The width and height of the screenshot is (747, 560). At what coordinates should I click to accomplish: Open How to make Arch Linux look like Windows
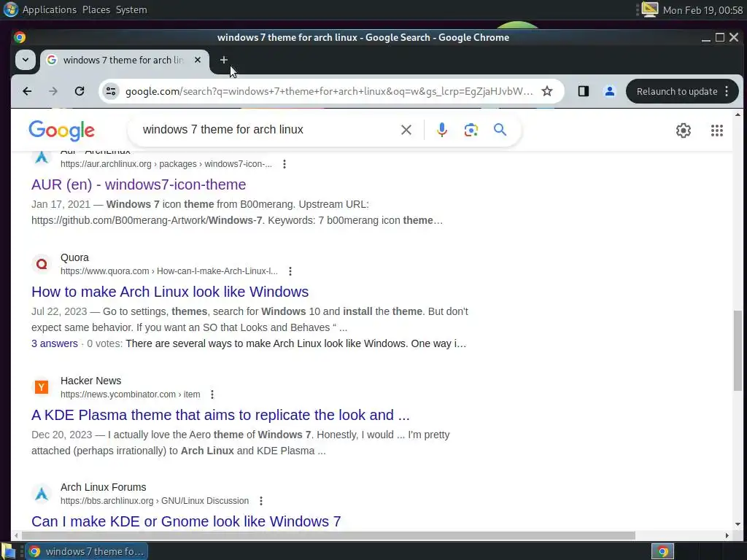point(170,292)
